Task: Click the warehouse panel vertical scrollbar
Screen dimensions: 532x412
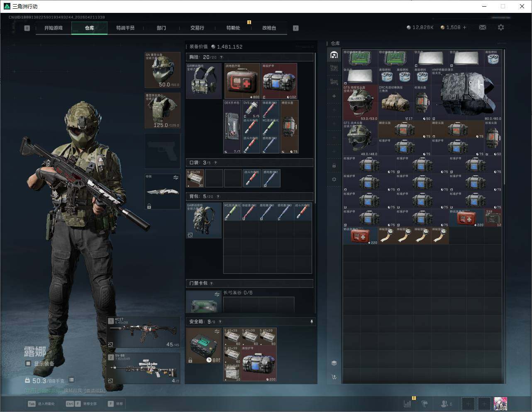Action: (x=504, y=117)
